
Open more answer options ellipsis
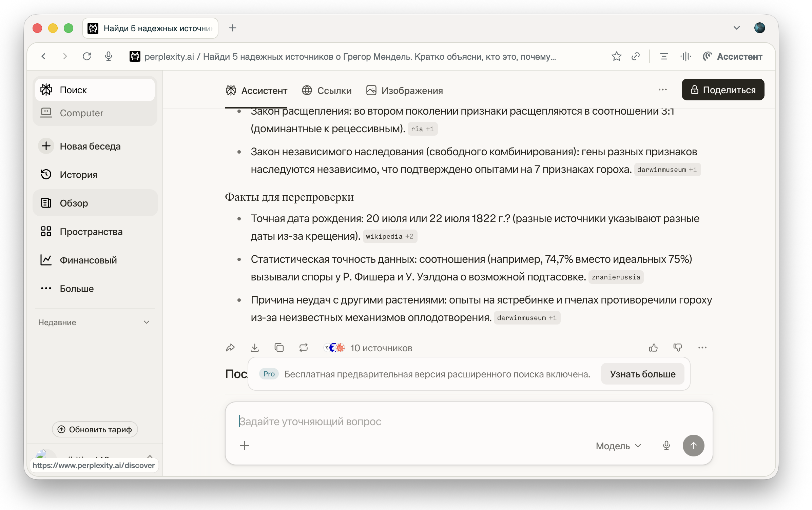[702, 348]
